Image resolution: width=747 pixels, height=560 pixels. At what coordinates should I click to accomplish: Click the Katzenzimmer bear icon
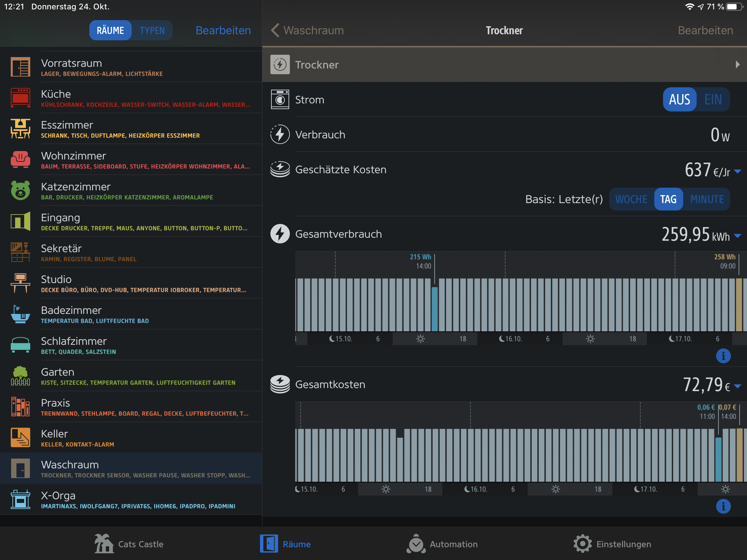click(x=20, y=190)
